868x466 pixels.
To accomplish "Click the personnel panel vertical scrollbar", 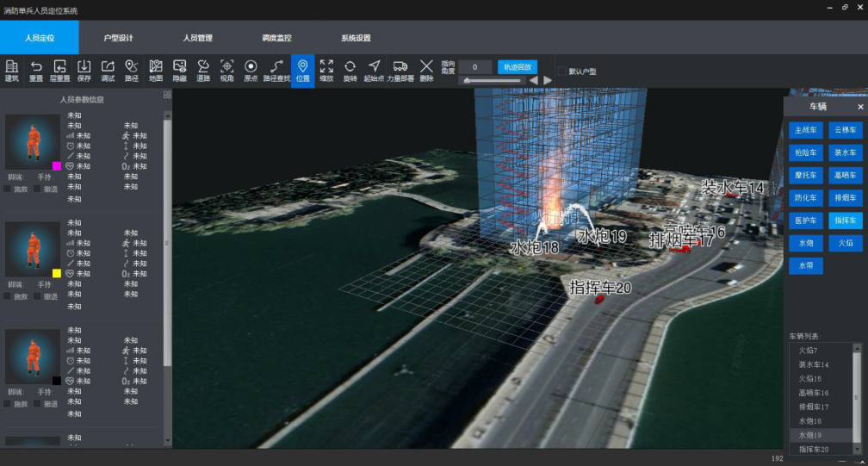I will tap(167, 244).
